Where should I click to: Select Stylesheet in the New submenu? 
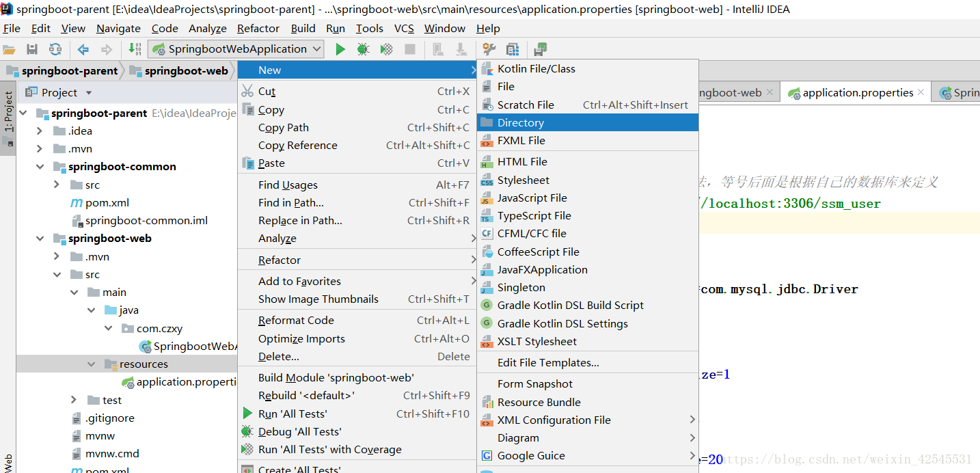[x=588, y=180]
